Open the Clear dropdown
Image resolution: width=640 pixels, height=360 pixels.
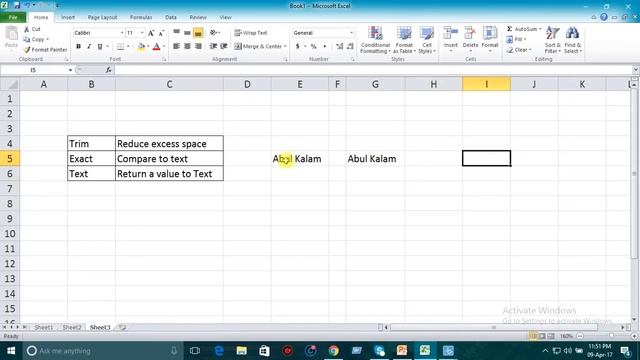[x=519, y=50]
